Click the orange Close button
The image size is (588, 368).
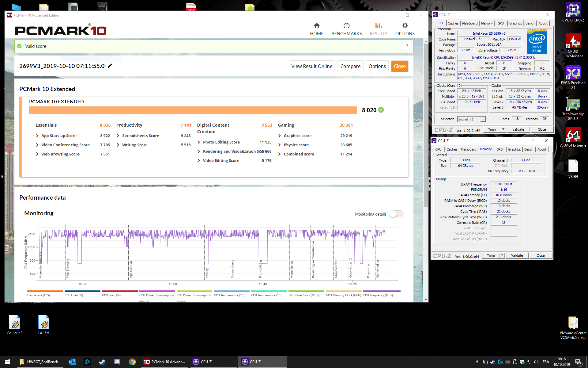coord(400,66)
